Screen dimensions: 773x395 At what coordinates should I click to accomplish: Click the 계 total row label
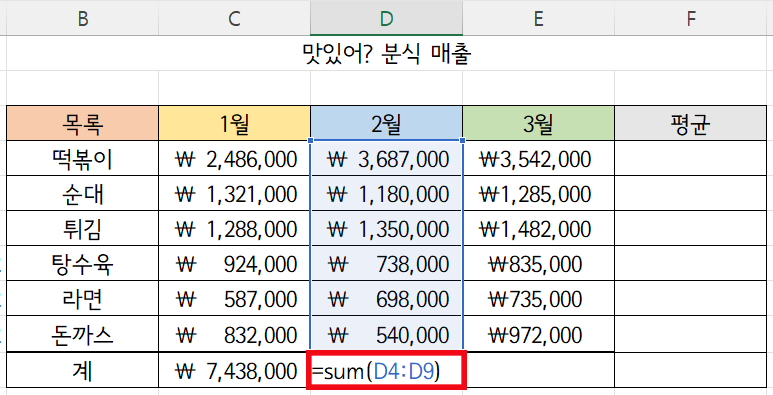coord(82,370)
